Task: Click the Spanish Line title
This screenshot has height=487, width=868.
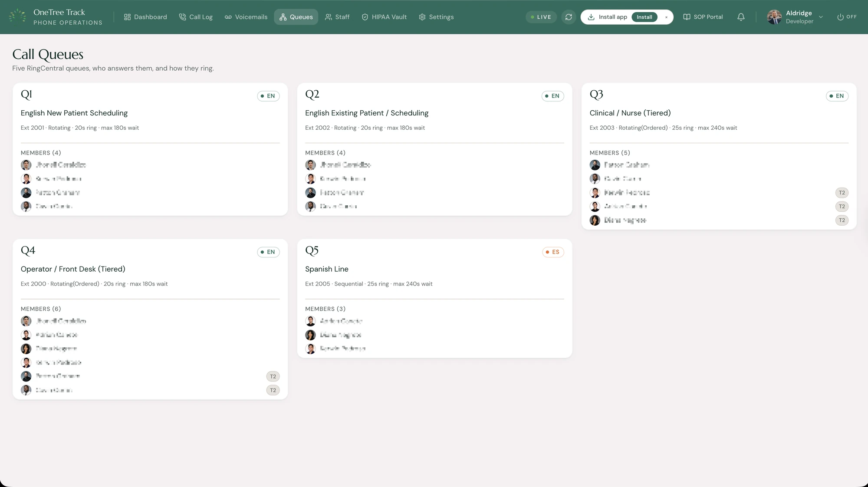Action: [327, 269]
